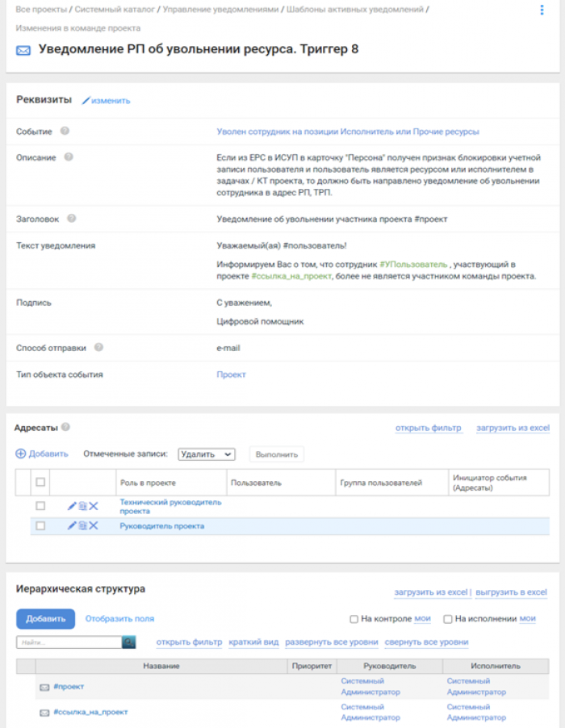Viewport: 565px width, 728px height.
Task: Click help icon next to Событие
Action: [65, 131]
